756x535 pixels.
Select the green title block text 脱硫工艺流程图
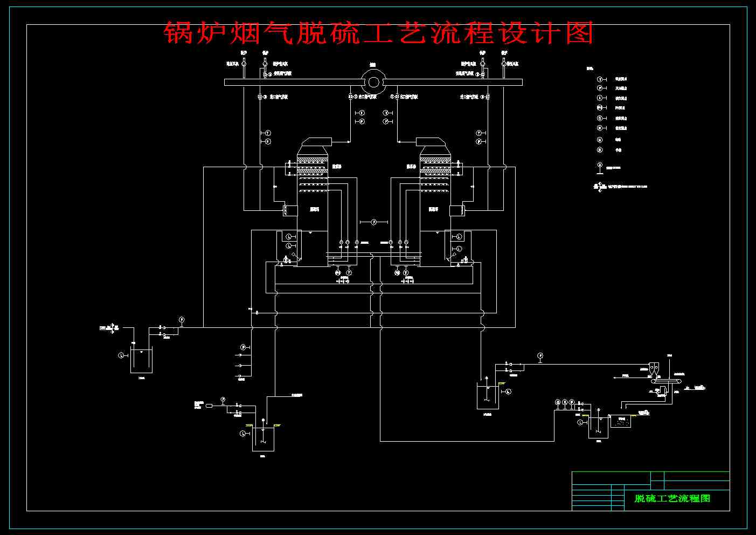click(x=672, y=498)
